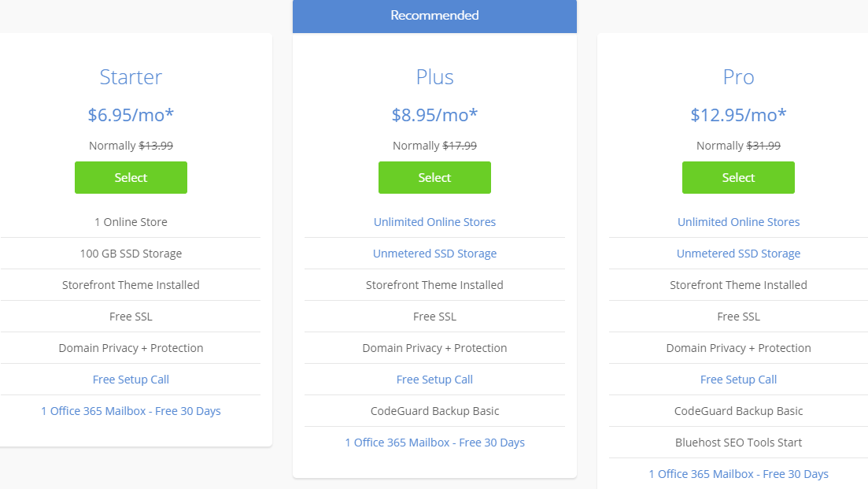Open Plus plan Unlimited Online Stores link
The height and width of the screenshot is (489, 868).
click(434, 222)
